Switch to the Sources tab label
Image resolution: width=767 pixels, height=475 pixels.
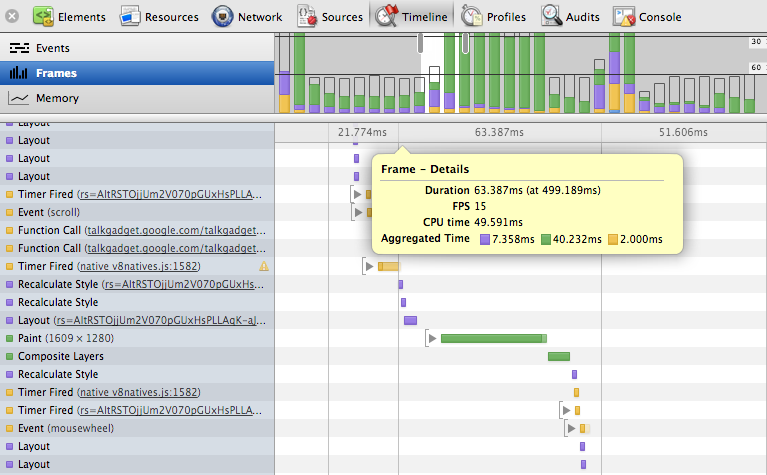(x=342, y=17)
